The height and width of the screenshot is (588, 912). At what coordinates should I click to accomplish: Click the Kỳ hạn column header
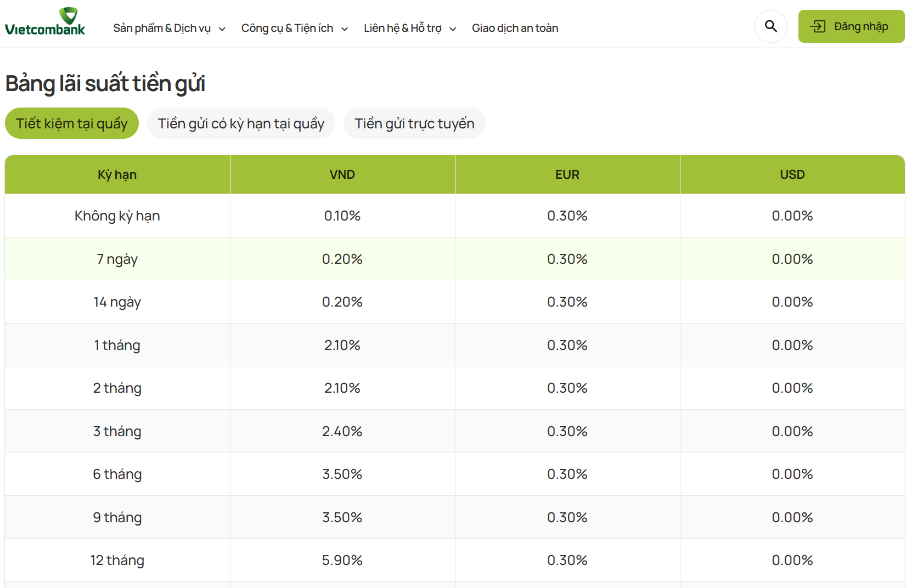click(117, 174)
